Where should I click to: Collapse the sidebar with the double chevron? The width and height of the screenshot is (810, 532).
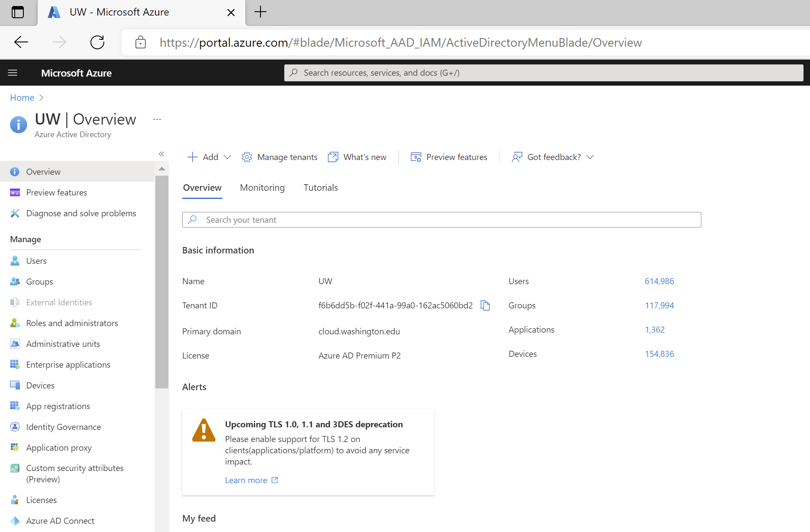(x=161, y=154)
